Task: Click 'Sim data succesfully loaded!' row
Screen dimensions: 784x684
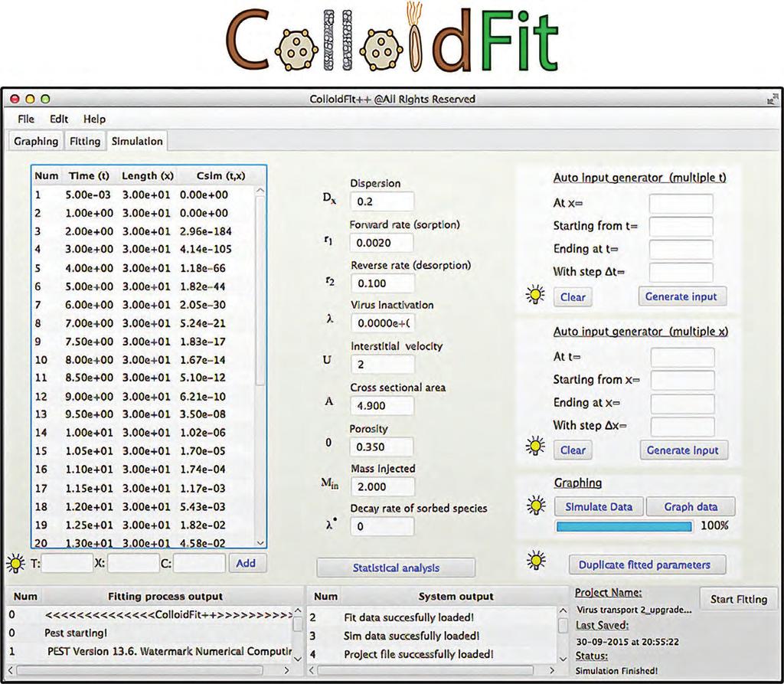Action: pos(433,636)
